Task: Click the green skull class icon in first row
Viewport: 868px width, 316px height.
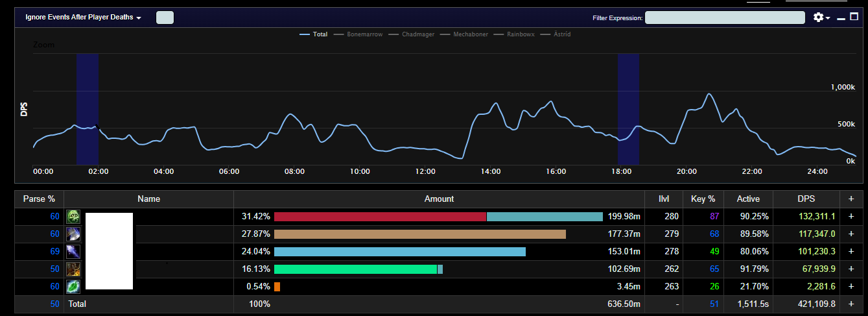Action: [73, 217]
